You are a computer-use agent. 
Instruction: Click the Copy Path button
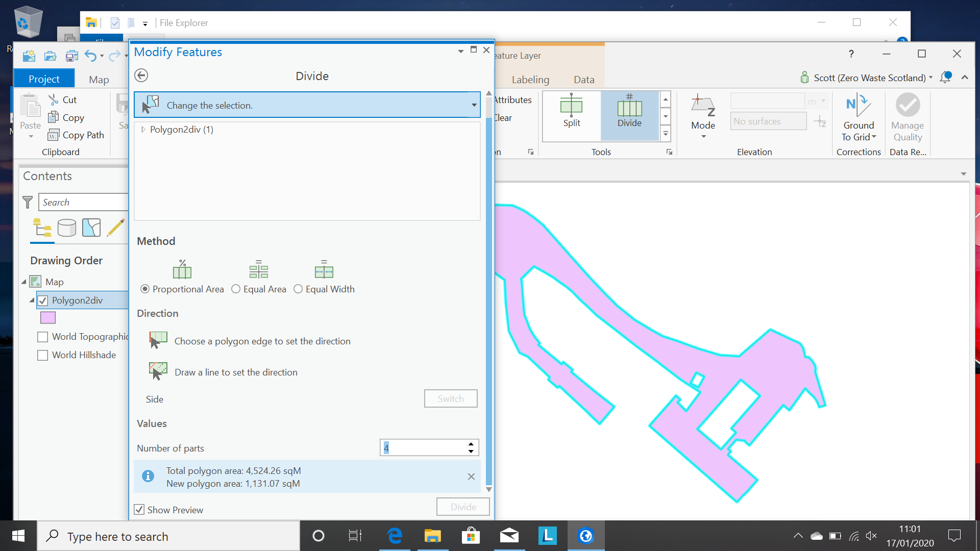pyautogui.click(x=76, y=135)
